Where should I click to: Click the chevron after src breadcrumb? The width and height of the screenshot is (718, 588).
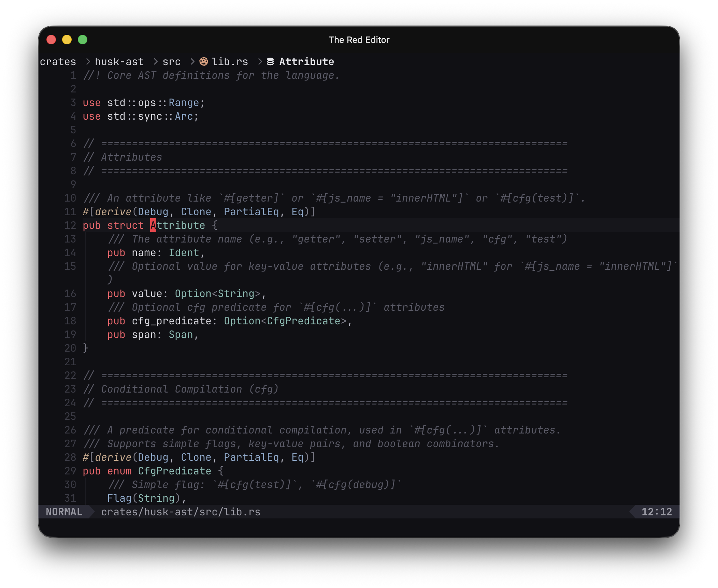point(192,61)
